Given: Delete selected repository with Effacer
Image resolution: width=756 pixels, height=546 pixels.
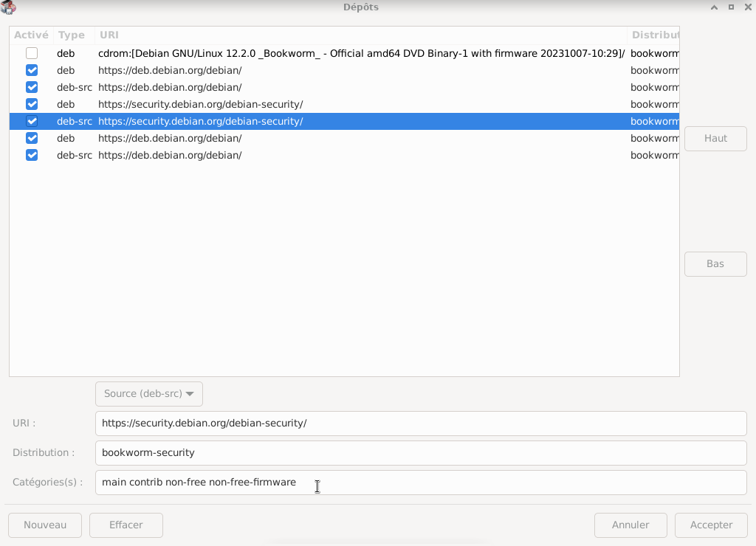Looking at the screenshot, I should 126,525.
